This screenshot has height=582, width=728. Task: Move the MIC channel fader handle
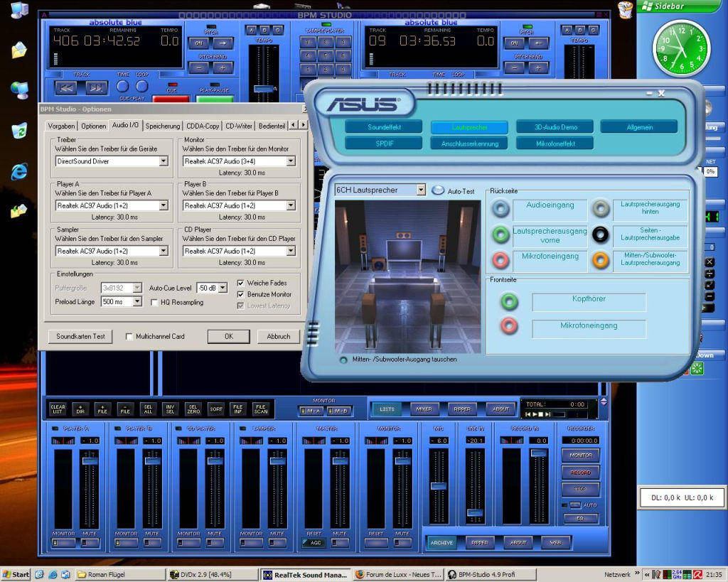(438, 486)
